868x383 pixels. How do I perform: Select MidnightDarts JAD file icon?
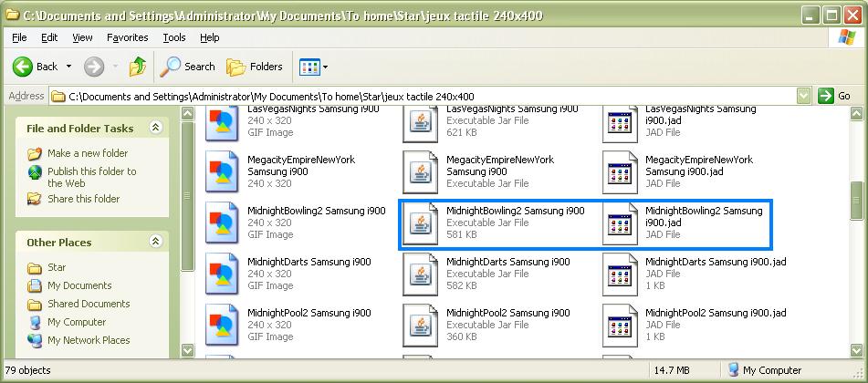620,274
